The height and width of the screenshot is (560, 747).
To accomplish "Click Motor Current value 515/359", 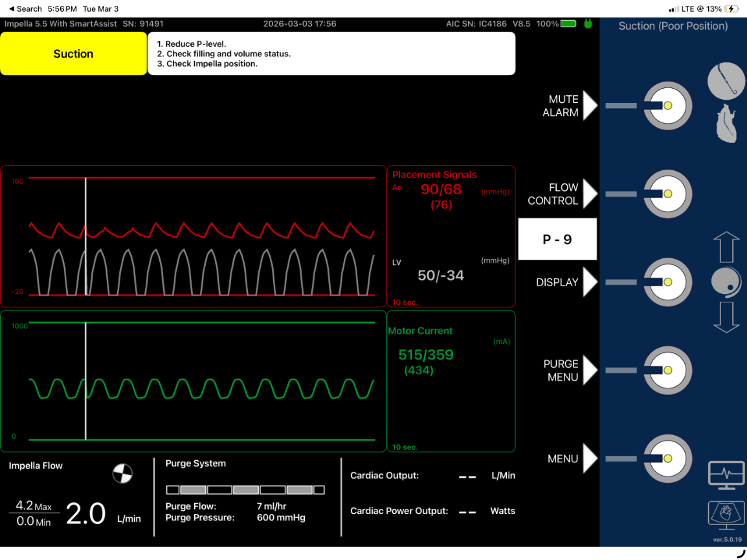I will (x=426, y=355).
